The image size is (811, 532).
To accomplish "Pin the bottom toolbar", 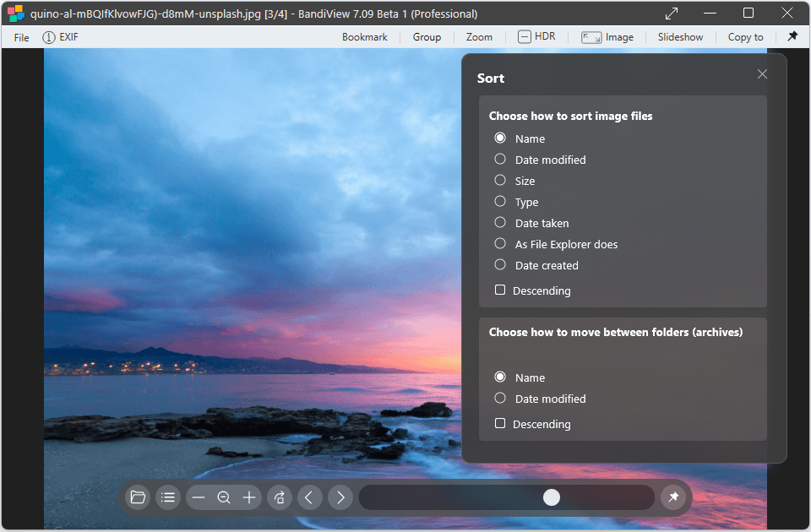I will (673, 497).
